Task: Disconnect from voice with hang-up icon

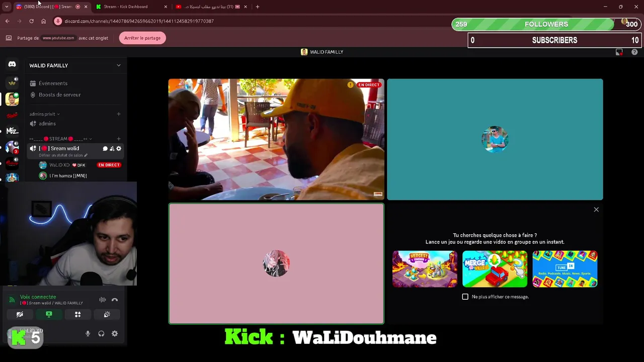Action: (115, 300)
